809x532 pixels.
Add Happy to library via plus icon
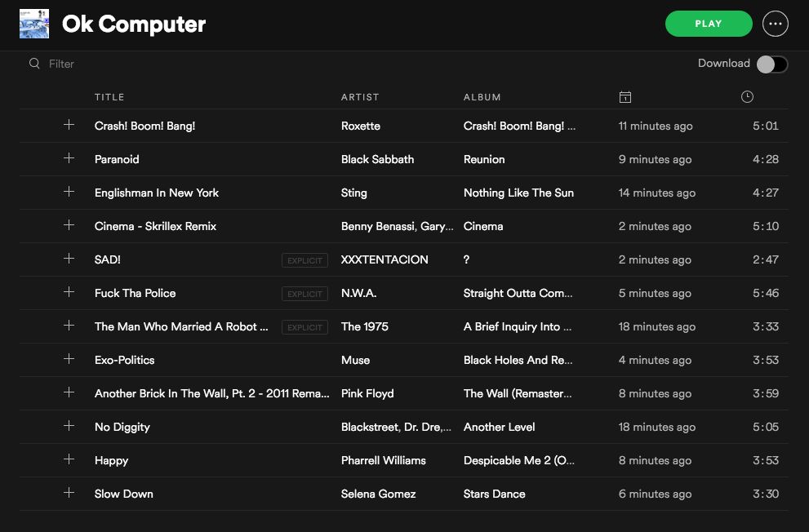pyautogui.click(x=69, y=460)
